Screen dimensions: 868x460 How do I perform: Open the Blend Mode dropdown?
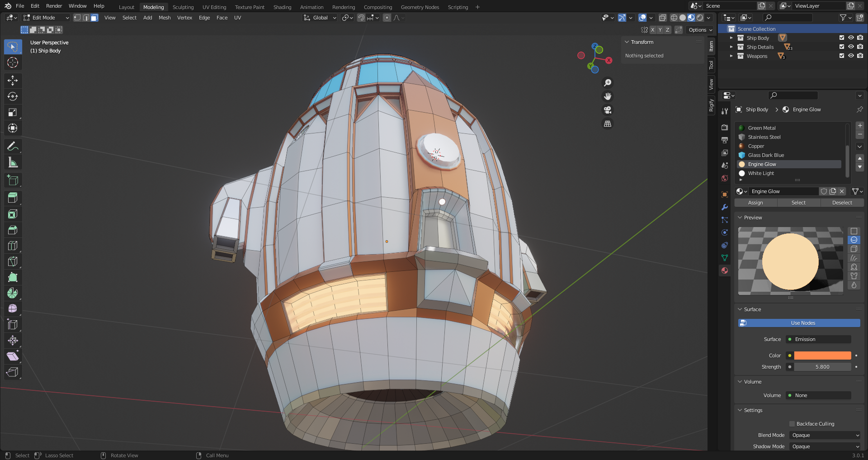825,435
